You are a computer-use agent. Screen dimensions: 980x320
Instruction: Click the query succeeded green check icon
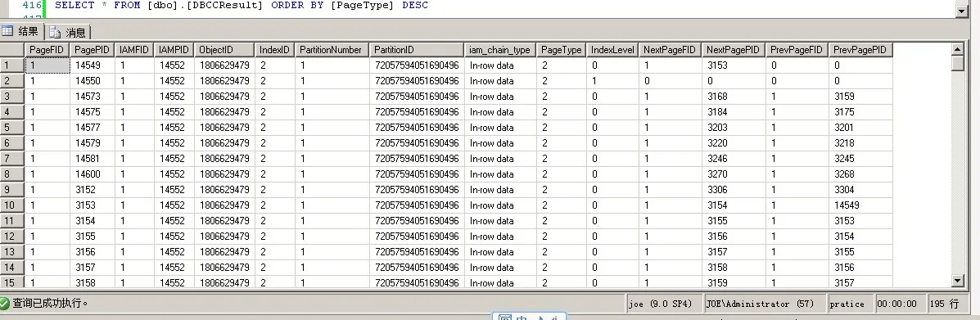pyautogui.click(x=5, y=304)
